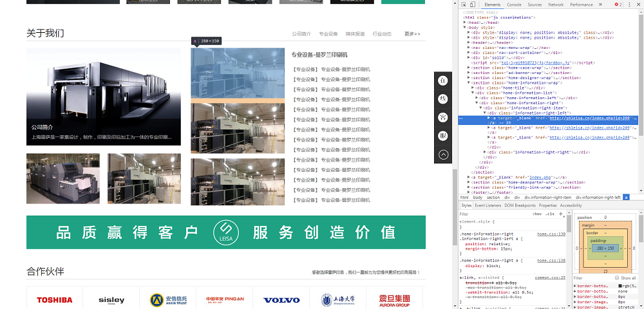Open the highlighted blue-tinted equipment image
Screen dimensions: 644x309
click(238, 73)
